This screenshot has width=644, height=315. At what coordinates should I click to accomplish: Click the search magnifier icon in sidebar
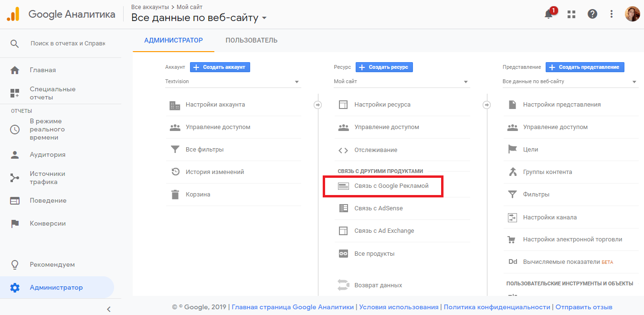click(x=15, y=43)
